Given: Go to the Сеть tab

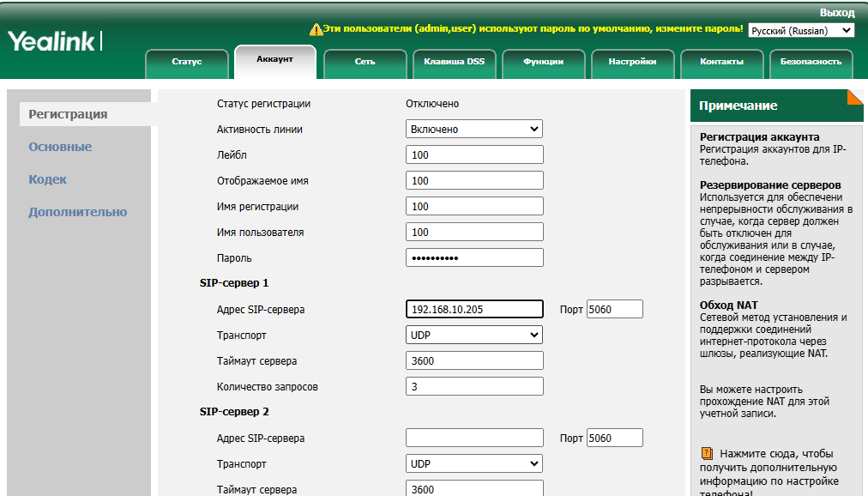Looking at the screenshot, I should pos(365,62).
